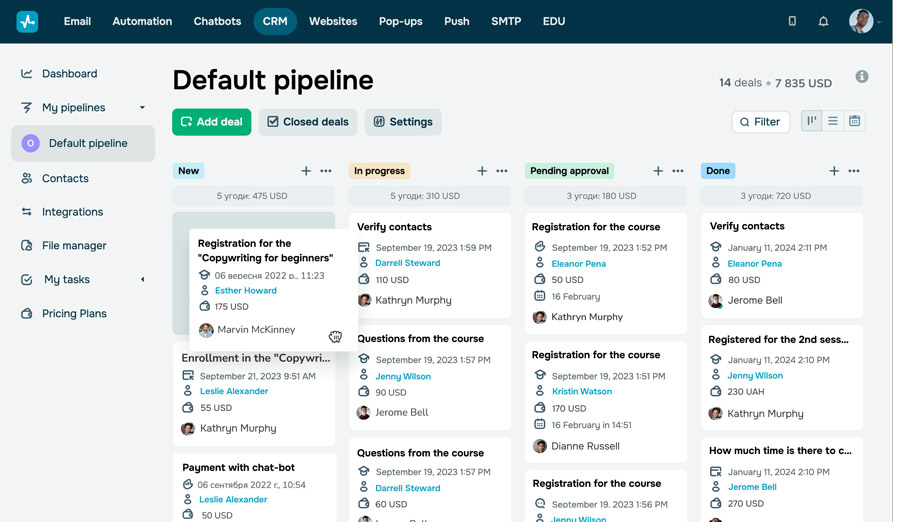Open the Filter control
The width and height of the screenshot is (900, 522).
760,122
